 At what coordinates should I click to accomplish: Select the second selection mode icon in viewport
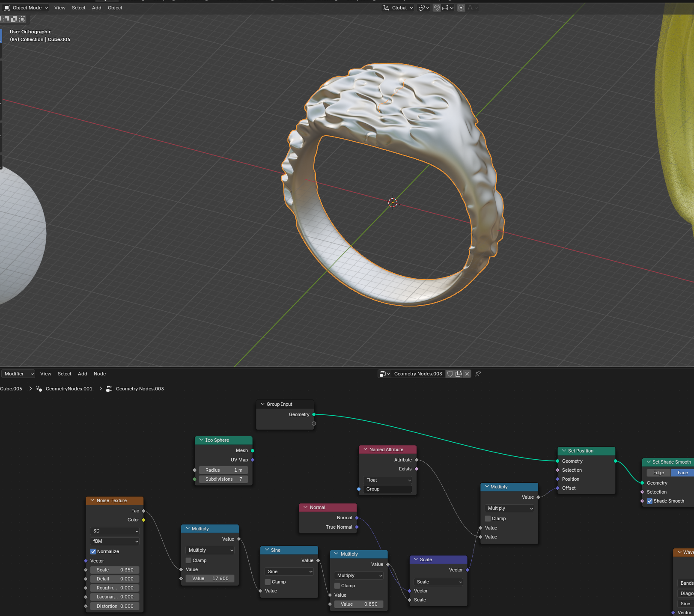(14, 19)
